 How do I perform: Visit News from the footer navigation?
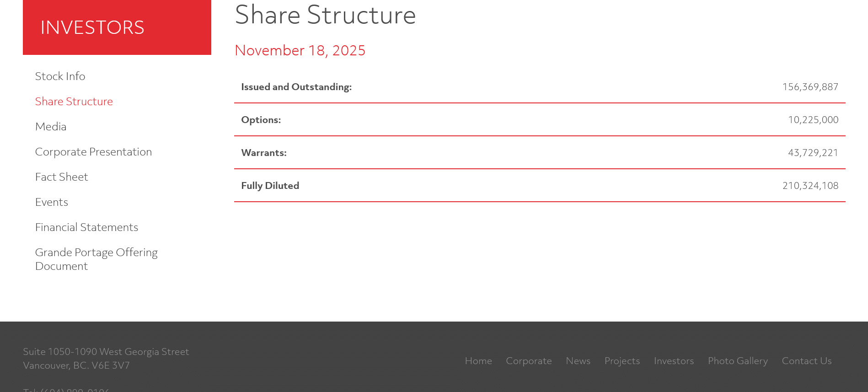coord(578,361)
